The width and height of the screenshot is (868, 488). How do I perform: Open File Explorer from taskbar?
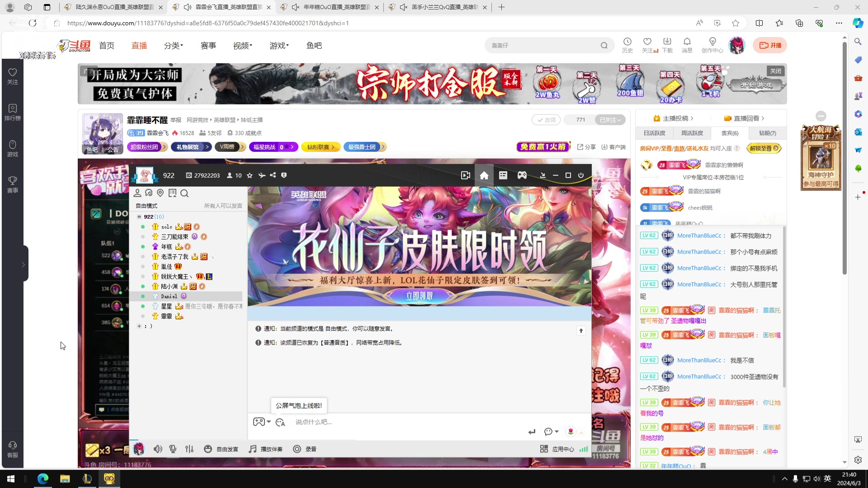[x=65, y=479]
